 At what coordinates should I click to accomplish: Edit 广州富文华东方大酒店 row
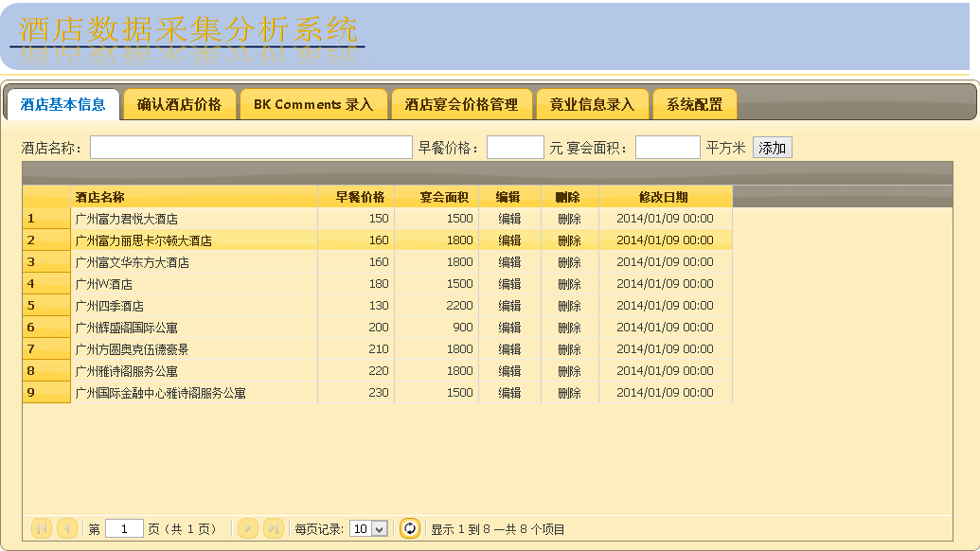pos(509,262)
